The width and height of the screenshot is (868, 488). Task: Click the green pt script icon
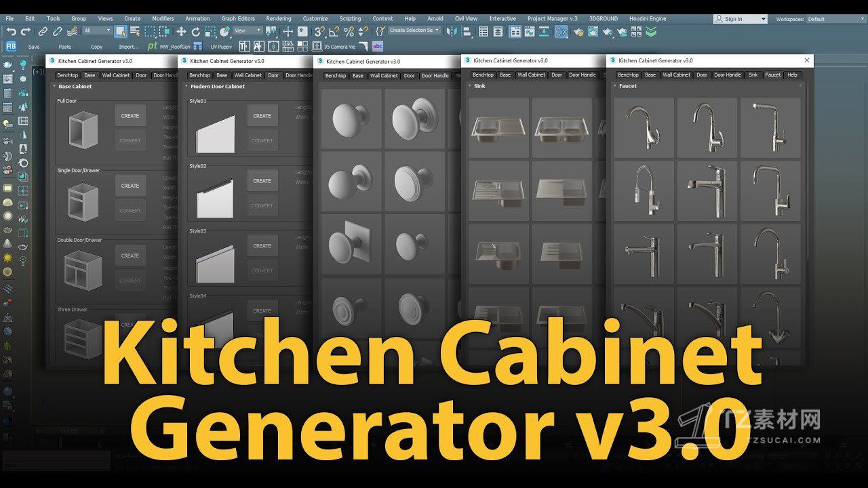pos(153,46)
